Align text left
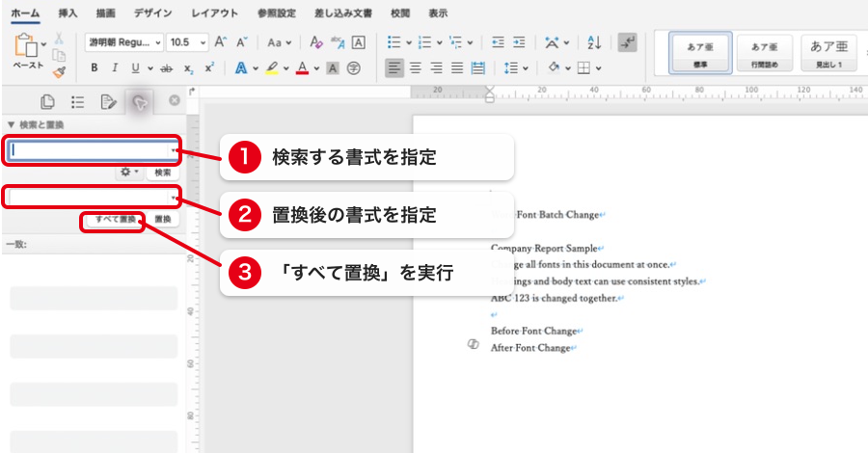868x453 pixels. (394, 68)
